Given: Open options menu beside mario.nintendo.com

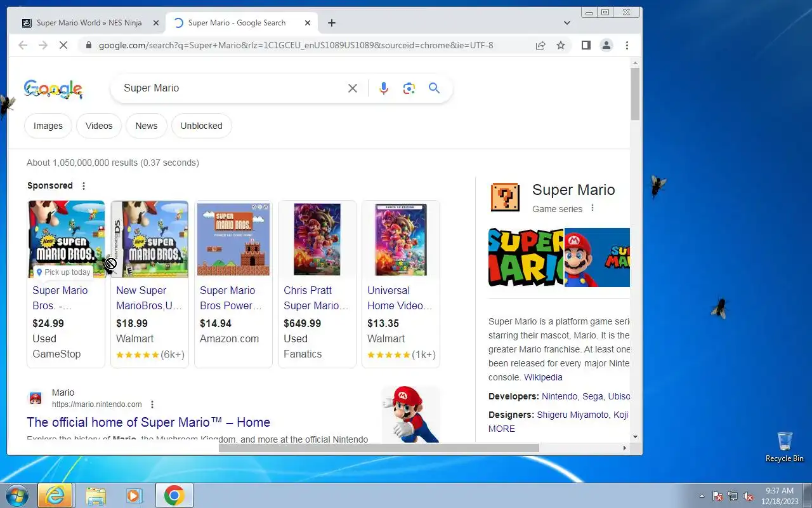Looking at the screenshot, I should pos(152,404).
